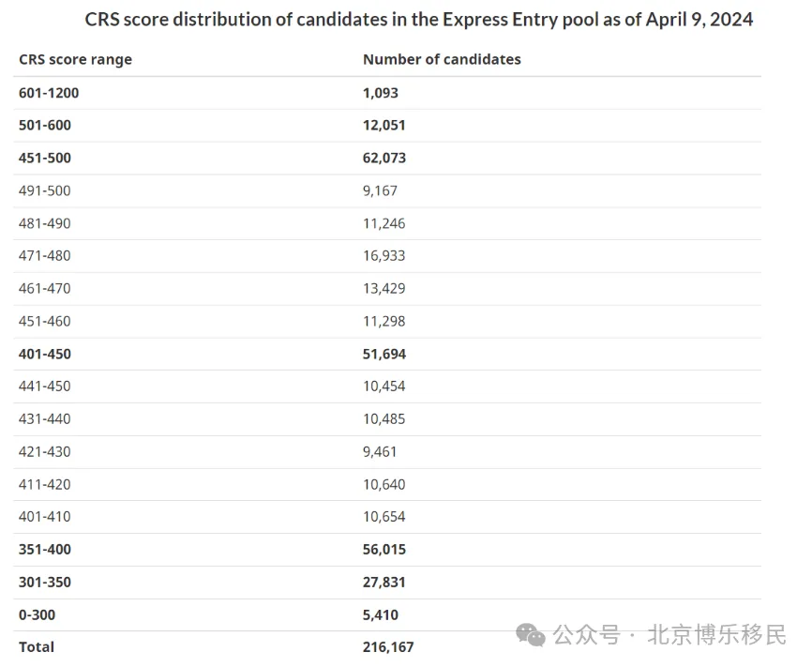Click the table title heading text
Screen dimensions: 812x667
point(418,20)
